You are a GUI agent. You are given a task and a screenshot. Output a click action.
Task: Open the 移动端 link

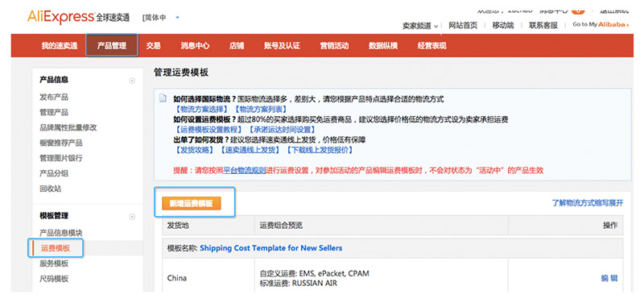point(503,26)
